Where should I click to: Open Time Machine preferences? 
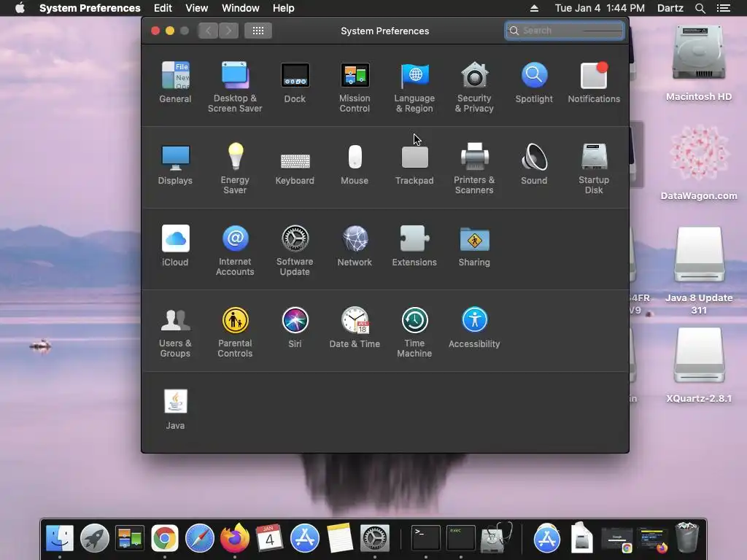414,332
